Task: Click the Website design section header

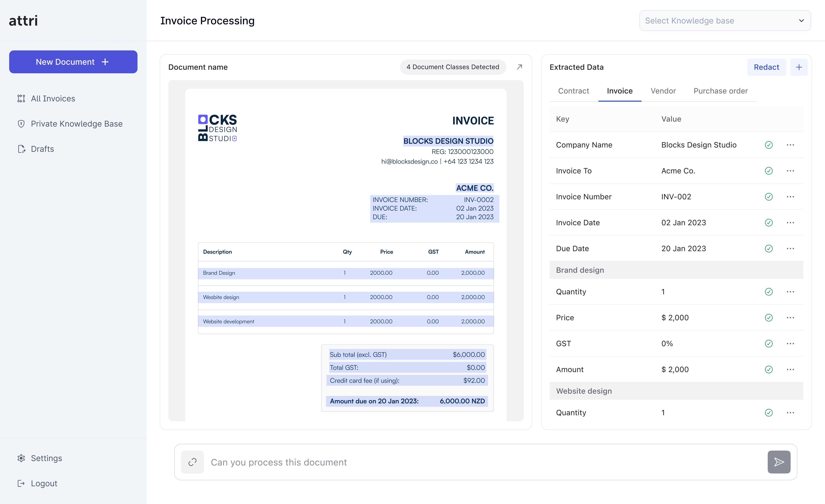Action: click(x=676, y=391)
